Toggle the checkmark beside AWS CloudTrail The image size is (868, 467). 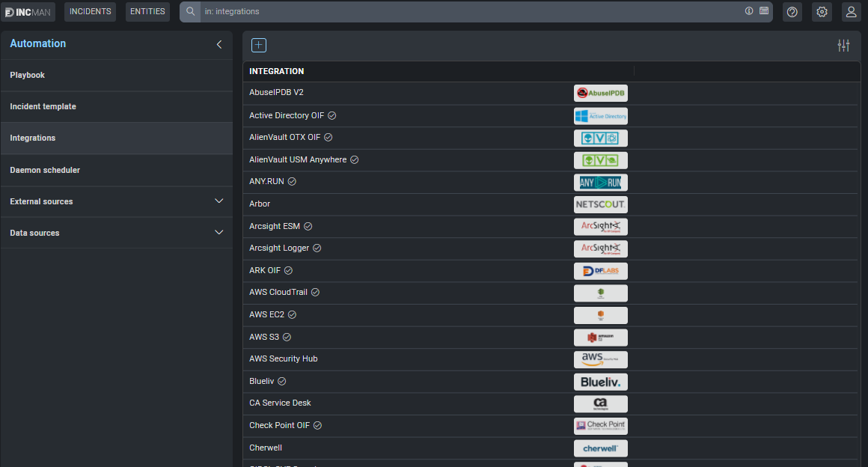tap(315, 292)
